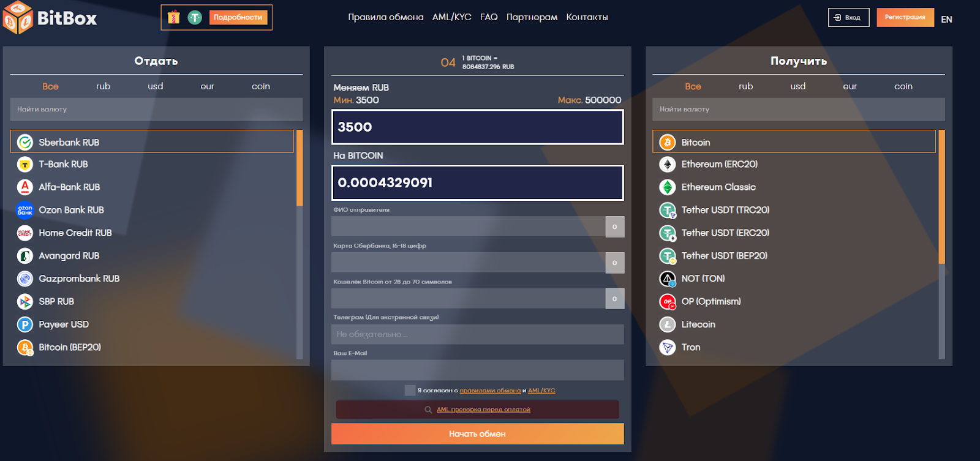The image size is (980, 461).
Task: Open the BitBox logo home link
Action: [50, 18]
